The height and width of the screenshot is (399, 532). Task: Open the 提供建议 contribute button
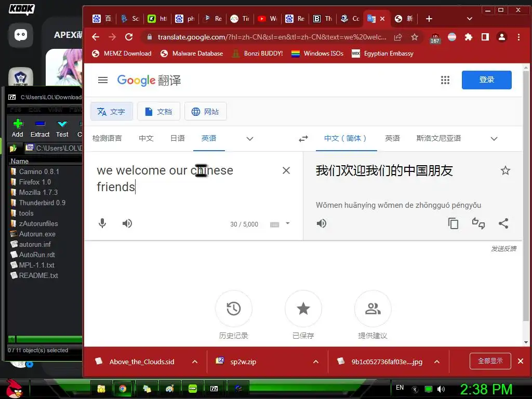pyautogui.click(x=373, y=309)
